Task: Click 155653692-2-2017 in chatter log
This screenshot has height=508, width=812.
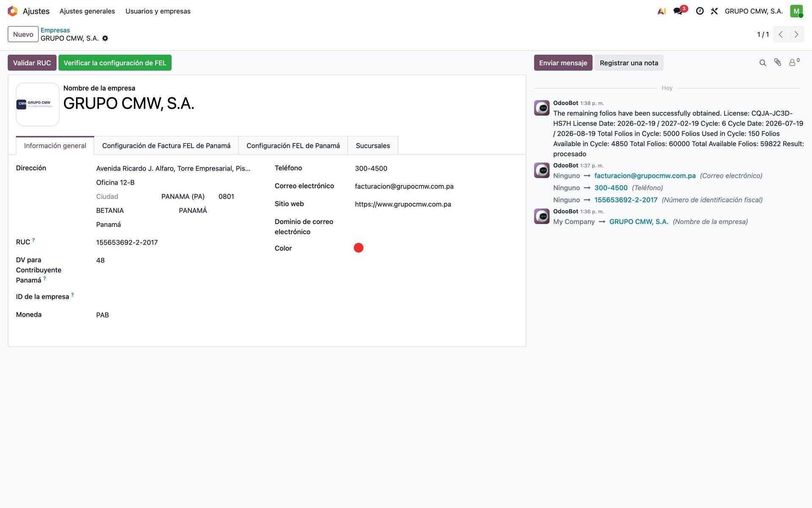Action: [626, 200]
